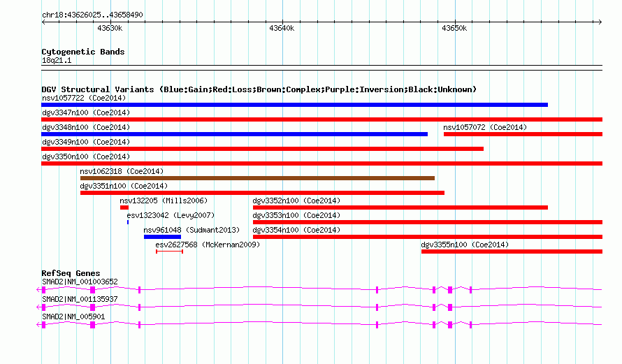This screenshot has height=364, width=622.
Task: Select the red dgv3353n100 loss bar
Action: pos(428,222)
